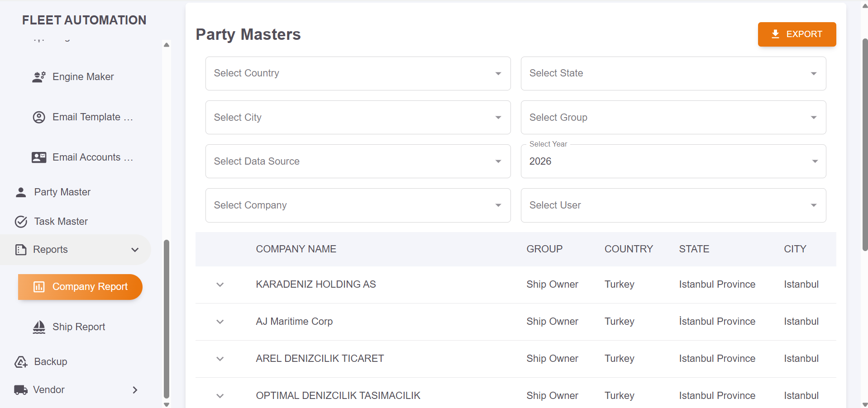Open the Company Report menu item

pyautogui.click(x=80, y=287)
